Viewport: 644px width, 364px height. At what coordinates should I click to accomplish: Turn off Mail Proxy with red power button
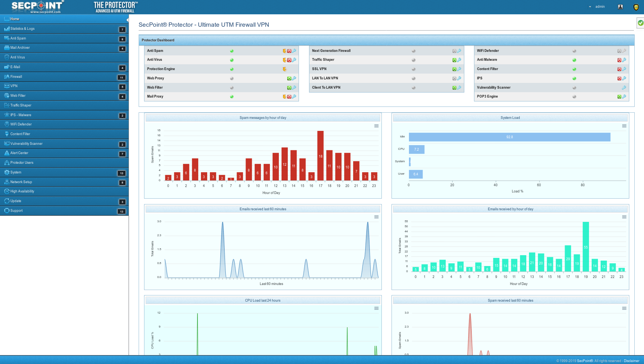point(289,97)
